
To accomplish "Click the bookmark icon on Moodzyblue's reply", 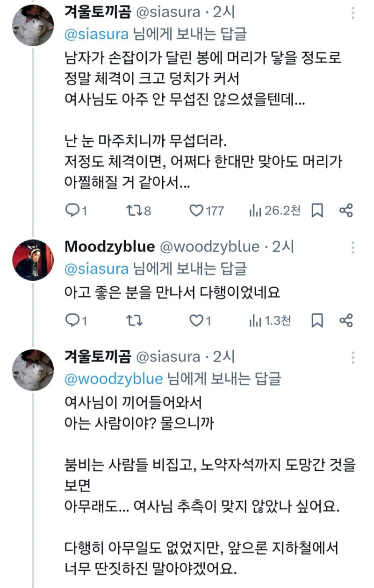I will [318, 321].
